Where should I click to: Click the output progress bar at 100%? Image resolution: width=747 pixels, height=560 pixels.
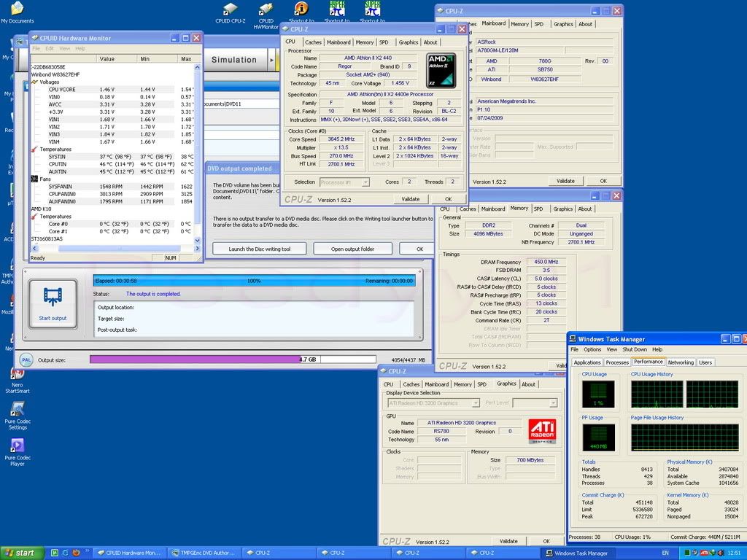pos(254,281)
